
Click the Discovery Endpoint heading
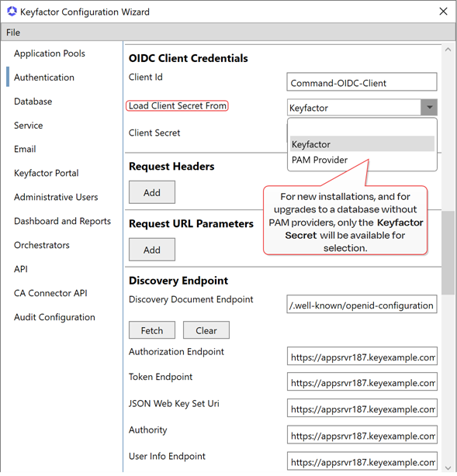[x=178, y=281]
